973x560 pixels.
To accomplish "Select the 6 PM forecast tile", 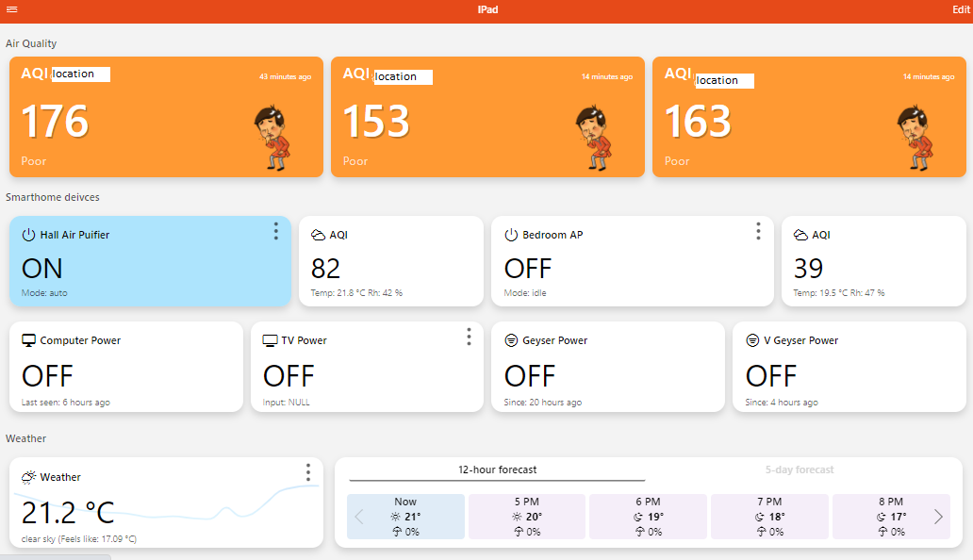I will click(x=648, y=517).
